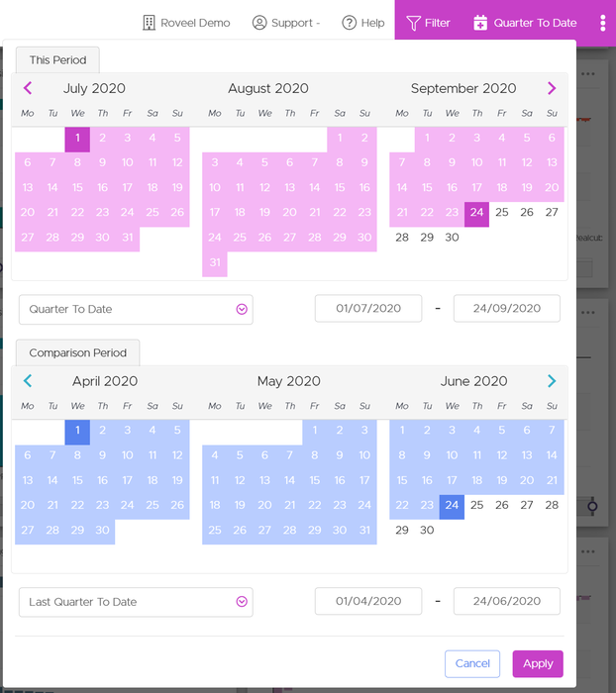The image size is (616, 693).
Task: Go to previous month in This Period
Action: pos(27,88)
